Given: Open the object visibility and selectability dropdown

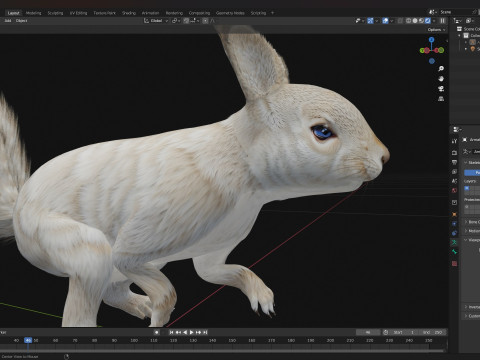Looking at the screenshot, I should click(x=359, y=21).
